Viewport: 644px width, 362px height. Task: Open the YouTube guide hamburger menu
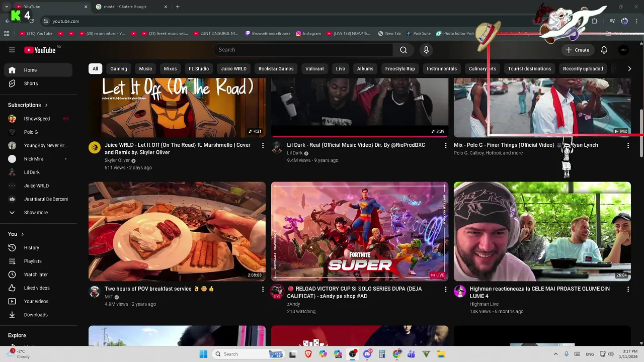[12, 50]
